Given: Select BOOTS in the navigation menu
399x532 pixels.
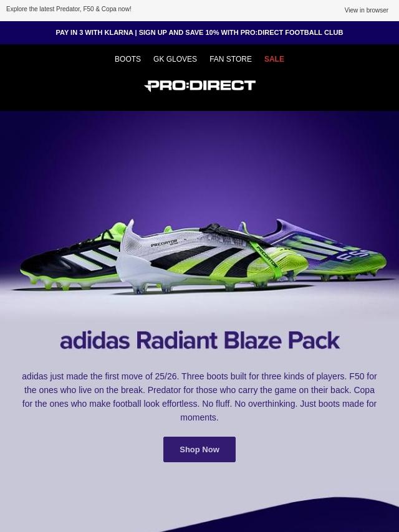Looking at the screenshot, I should (128, 59).
